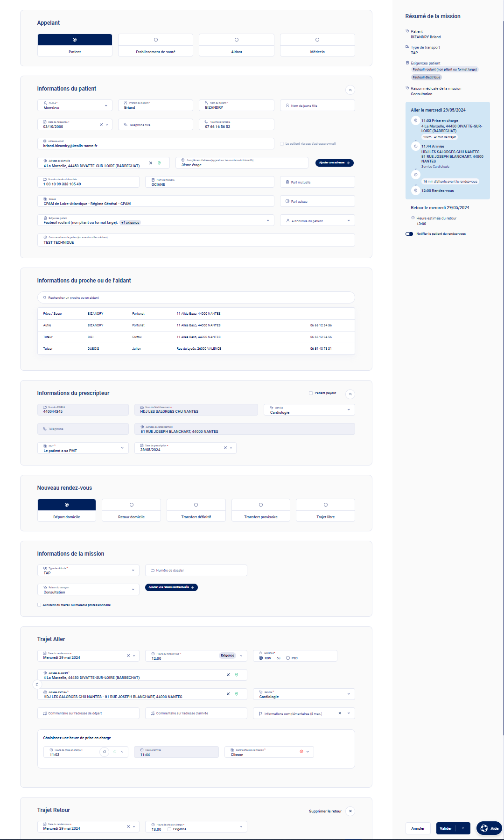Viewport: 504px width, 840px height.
Task: Clear the Adresse d'arrivée field
Action: tap(228, 694)
